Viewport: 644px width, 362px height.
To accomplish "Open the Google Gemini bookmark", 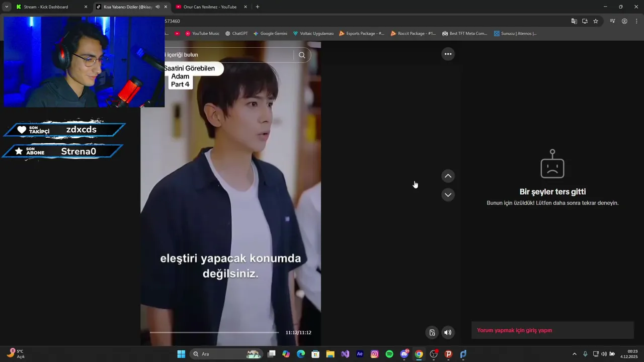I will click(x=270, y=34).
